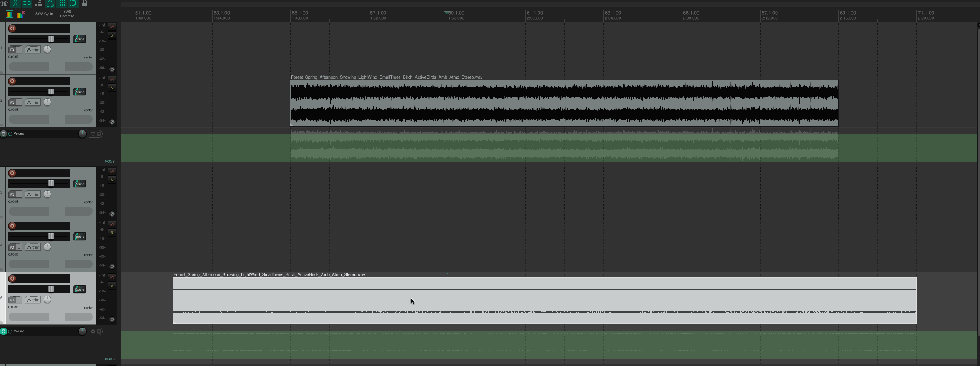Bypass track 2 Volume envelope power icon

pyautogui.click(x=10, y=134)
